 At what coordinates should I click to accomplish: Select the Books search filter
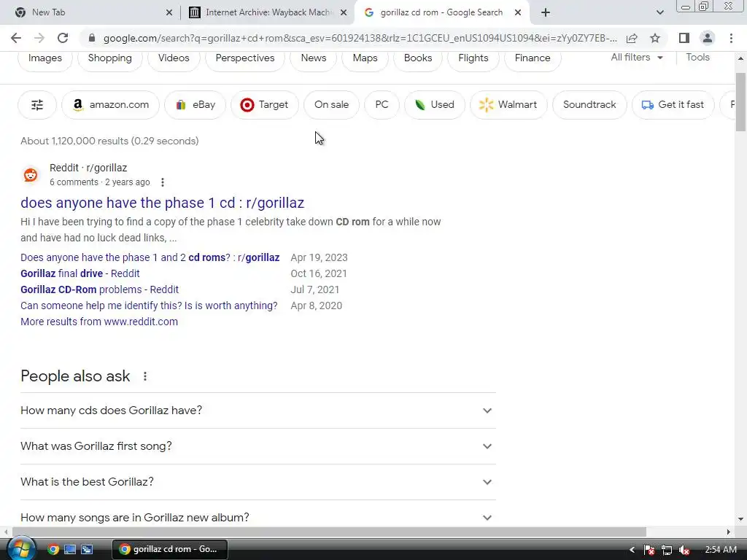pyautogui.click(x=418, y=58)
